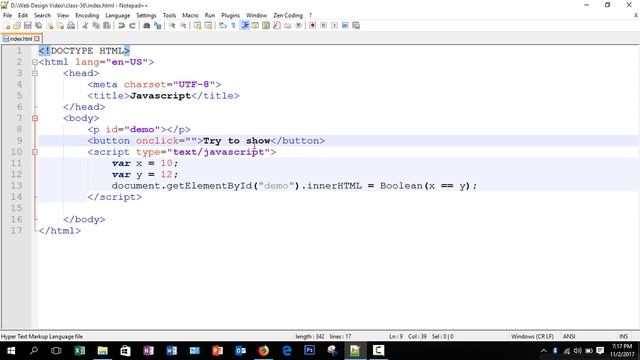The width and height of the screenshot is (640, 360).
Task: Toggle file Monitoring eye icon
Action: (x=299, y=26)
